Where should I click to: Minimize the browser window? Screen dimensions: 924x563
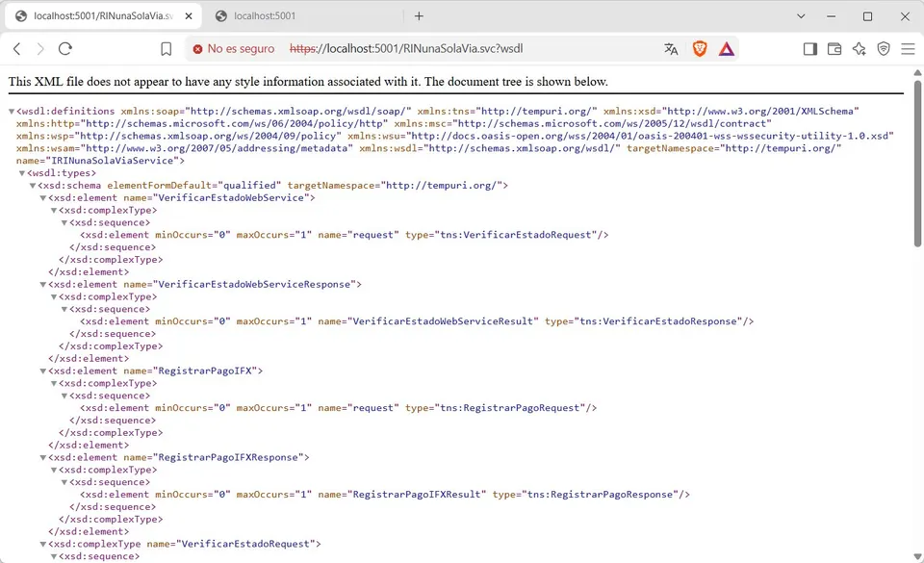[x=832, y=16]
